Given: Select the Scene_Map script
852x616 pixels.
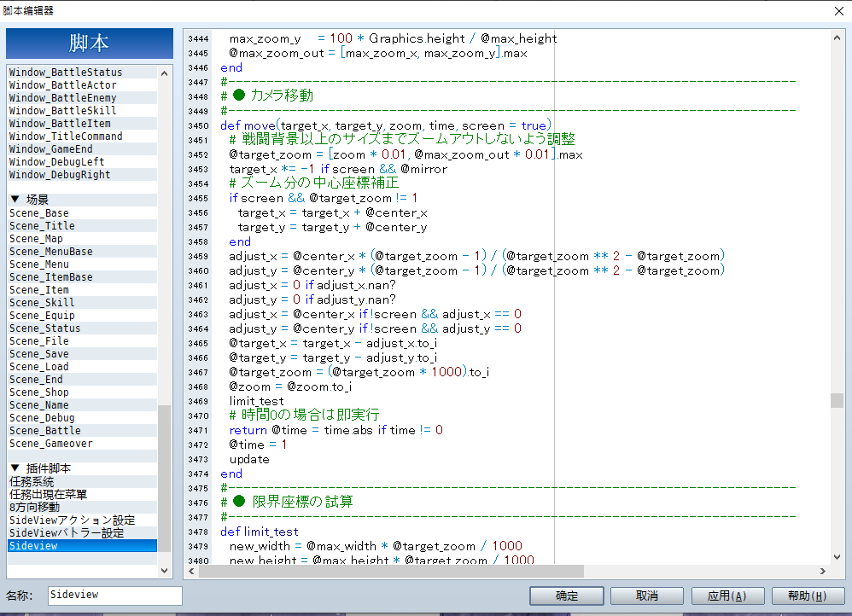Looking at the screenshot, I should click(83, 239).
